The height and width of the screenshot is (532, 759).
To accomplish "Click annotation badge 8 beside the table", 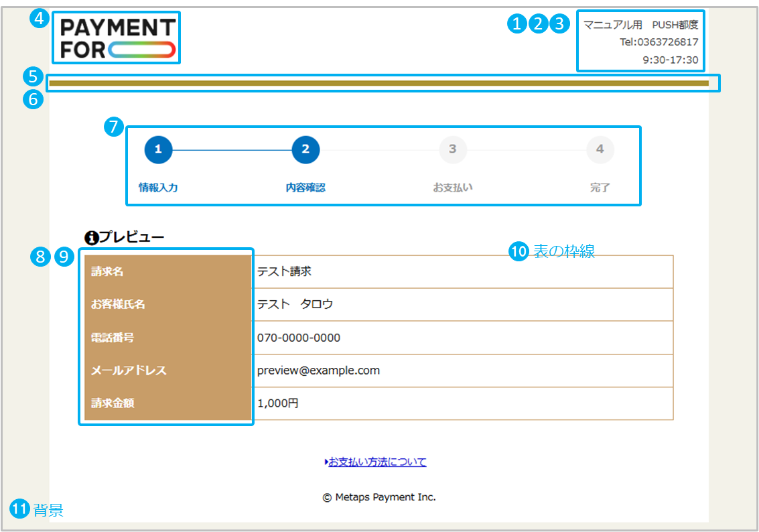I will pos(41,256).
